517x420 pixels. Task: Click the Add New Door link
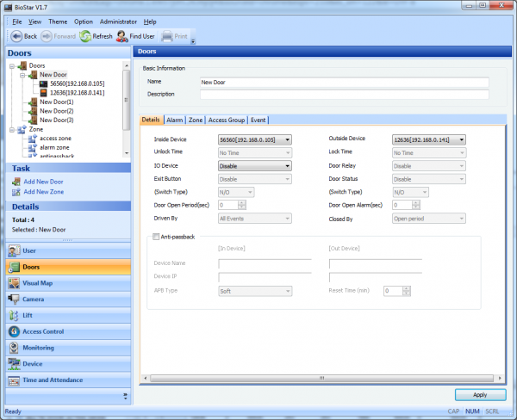43,182
